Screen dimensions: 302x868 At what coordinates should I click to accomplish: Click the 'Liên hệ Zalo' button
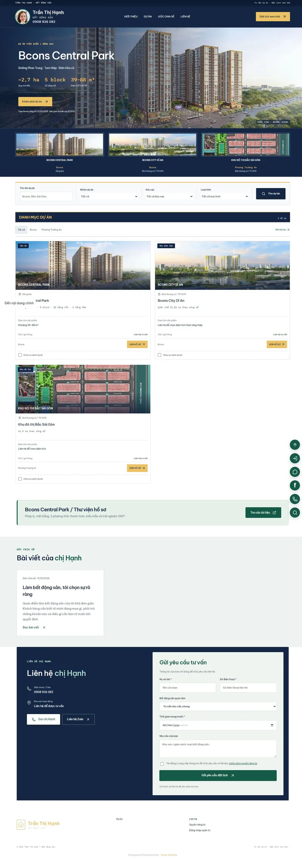point(78,719)
